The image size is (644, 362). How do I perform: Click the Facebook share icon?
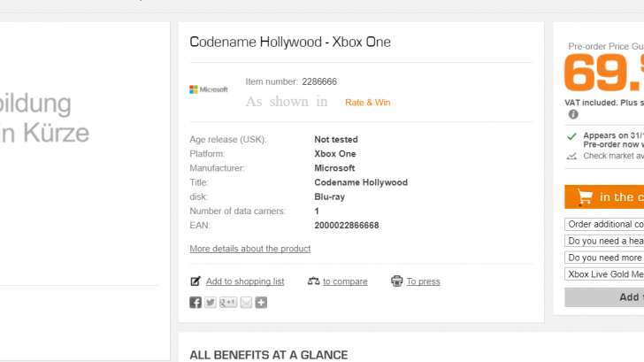[195, 303]
